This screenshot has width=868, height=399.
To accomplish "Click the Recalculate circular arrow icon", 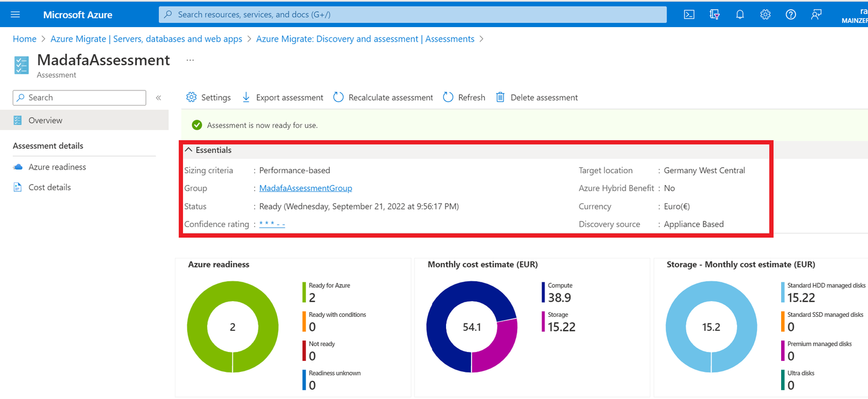I will pos(338,97).
